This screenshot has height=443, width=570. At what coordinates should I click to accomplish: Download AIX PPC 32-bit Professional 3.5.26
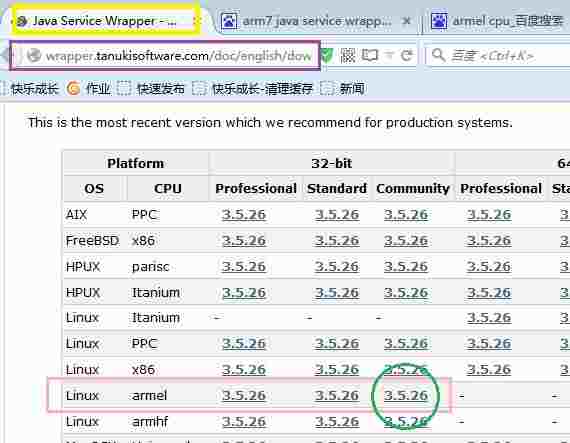click(244, 215)
